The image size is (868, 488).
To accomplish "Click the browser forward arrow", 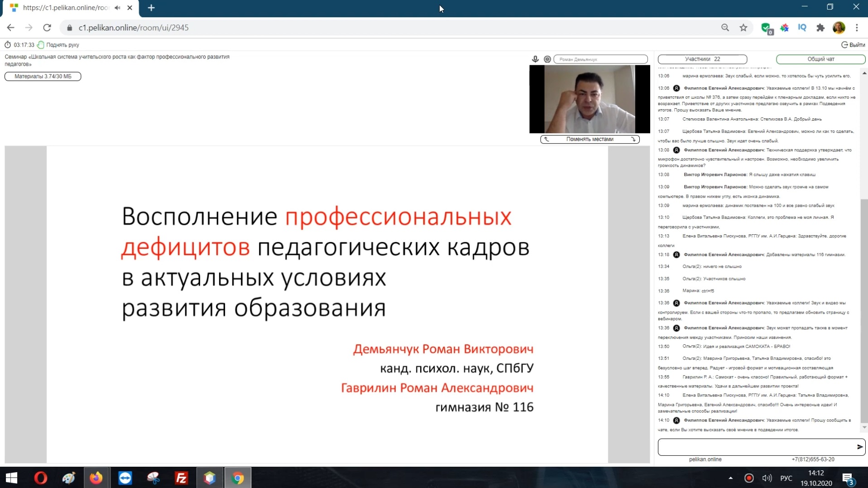I will 29,28.
